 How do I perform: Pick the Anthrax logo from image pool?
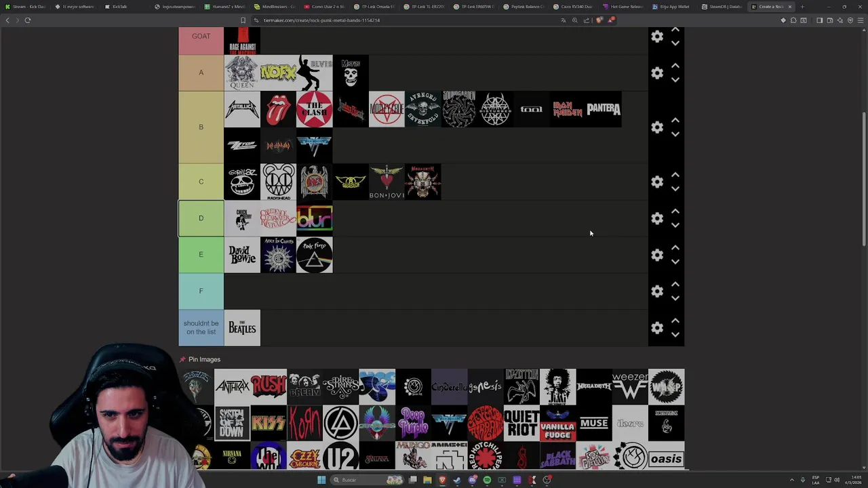coord(233,386)
